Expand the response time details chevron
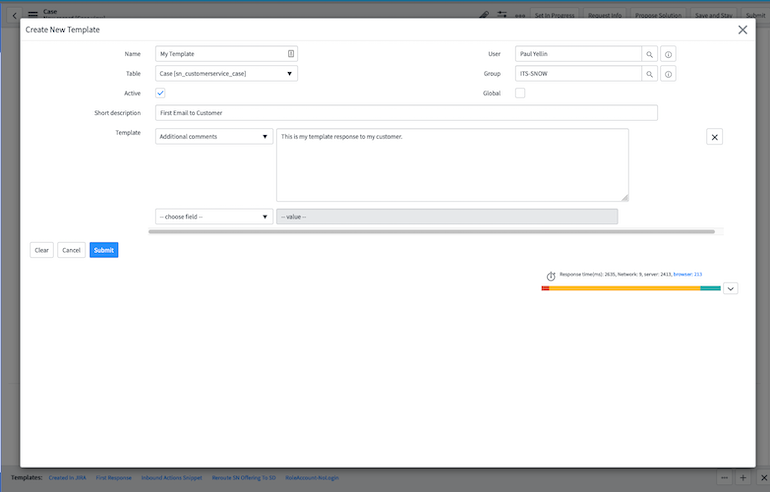This screenshot has width=770, height=492. 730,288
